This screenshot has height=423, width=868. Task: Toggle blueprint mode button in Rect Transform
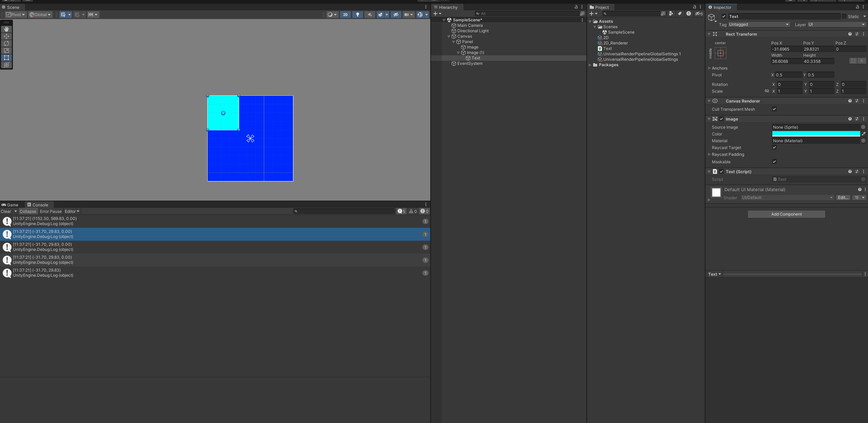click(853, 61)
